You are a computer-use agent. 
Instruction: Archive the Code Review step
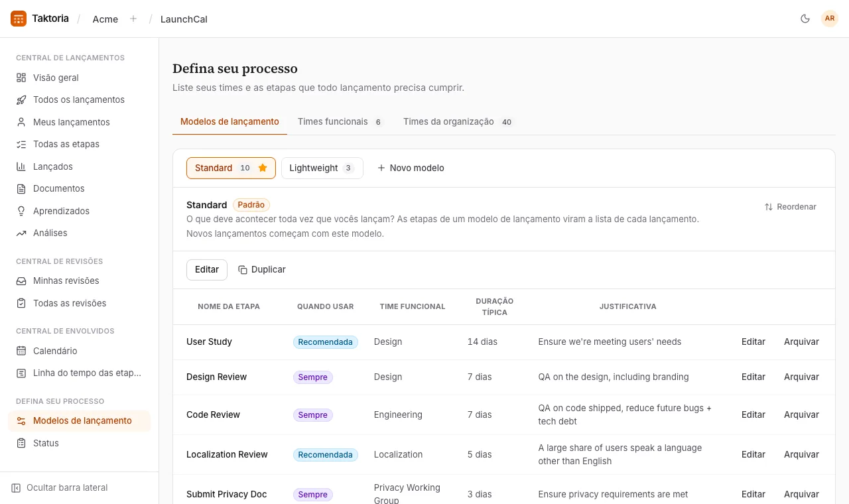click(x=801, y=414)
